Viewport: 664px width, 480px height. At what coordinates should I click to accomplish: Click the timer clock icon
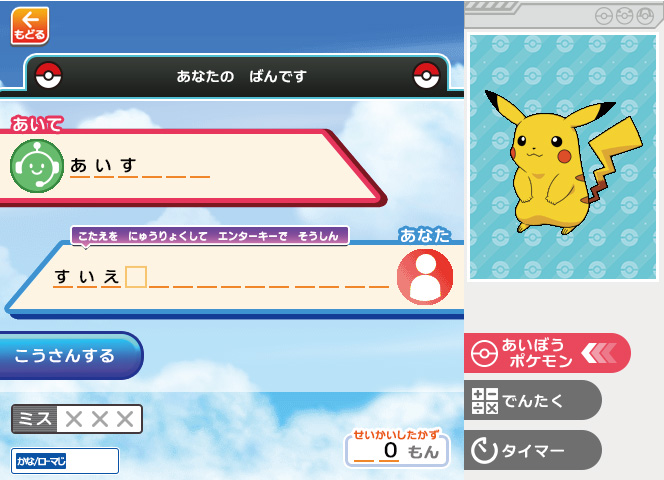(x=484, y=450)
